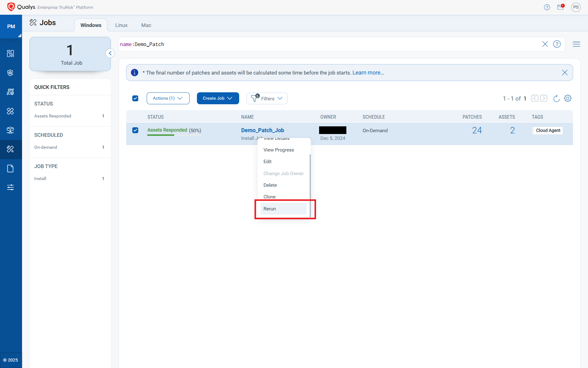Open the hamburger menu beside search
Viewport: 588px width, 368px height.
tap(576, 44)
